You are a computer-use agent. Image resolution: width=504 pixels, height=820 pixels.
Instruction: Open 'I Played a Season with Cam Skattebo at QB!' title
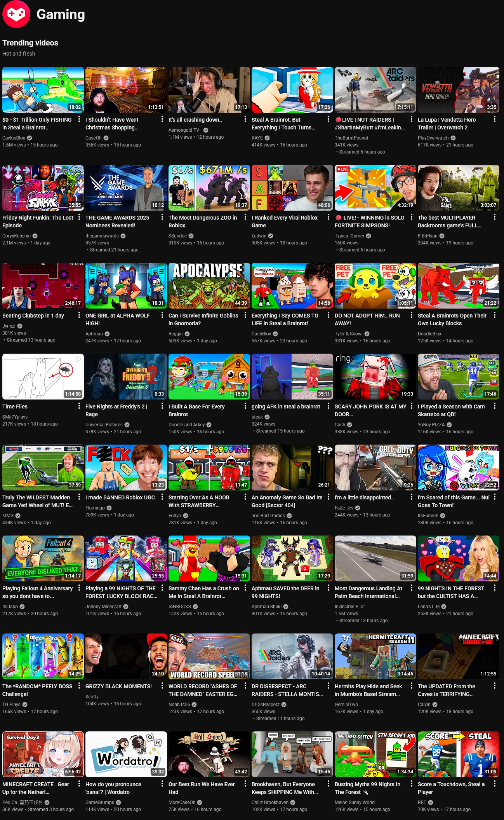[451, 410]
